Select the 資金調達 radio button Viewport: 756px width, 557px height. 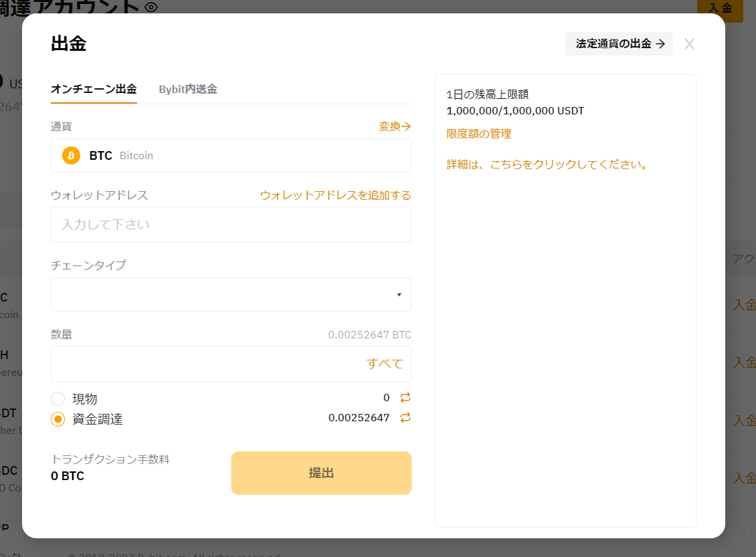click(58, 419)
